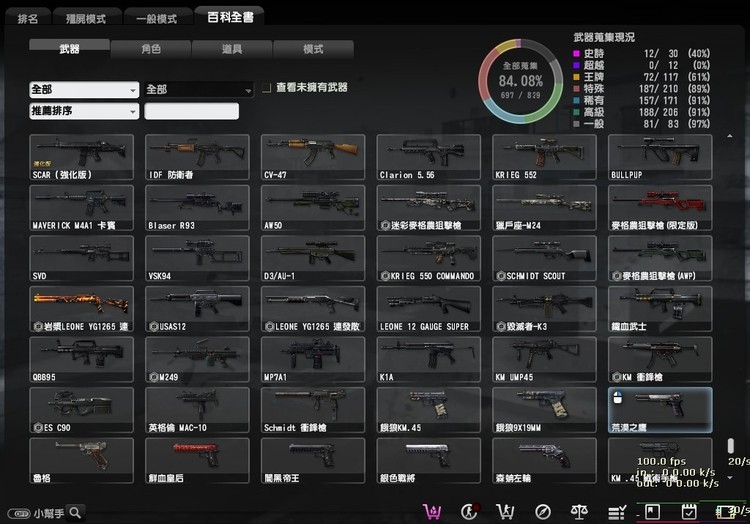This screenshot has width=750, height=524.
Task: Click the magnifier search icon beside 小幫手
Action: 75,513
